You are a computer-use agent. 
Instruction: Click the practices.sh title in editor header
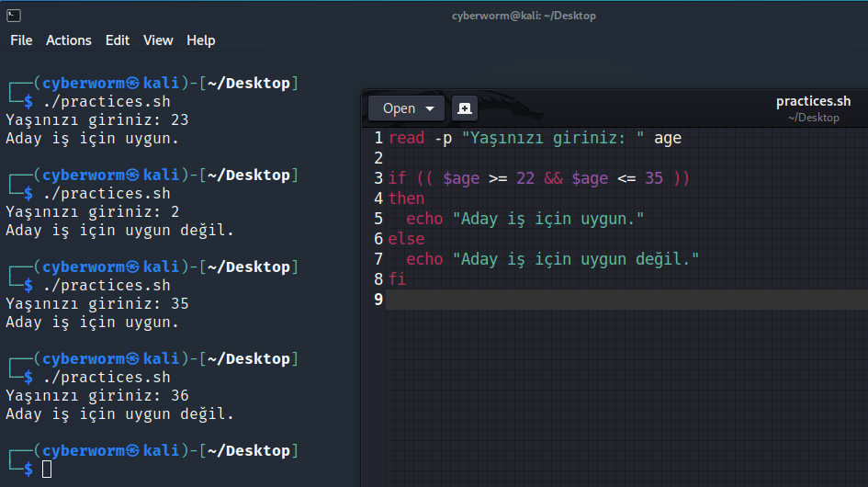[813, 101]
